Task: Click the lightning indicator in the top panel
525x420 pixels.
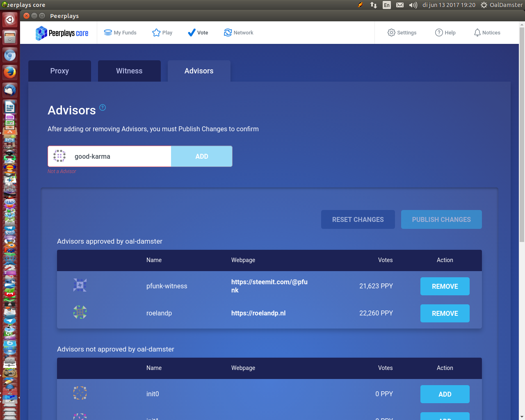Action: coord(360,5)
